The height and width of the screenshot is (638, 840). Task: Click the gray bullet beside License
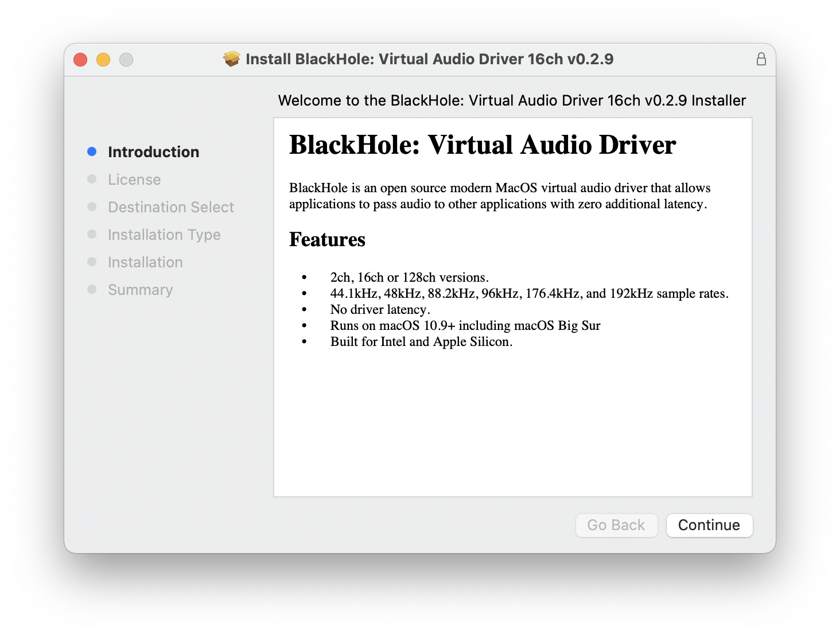(92, 179)
